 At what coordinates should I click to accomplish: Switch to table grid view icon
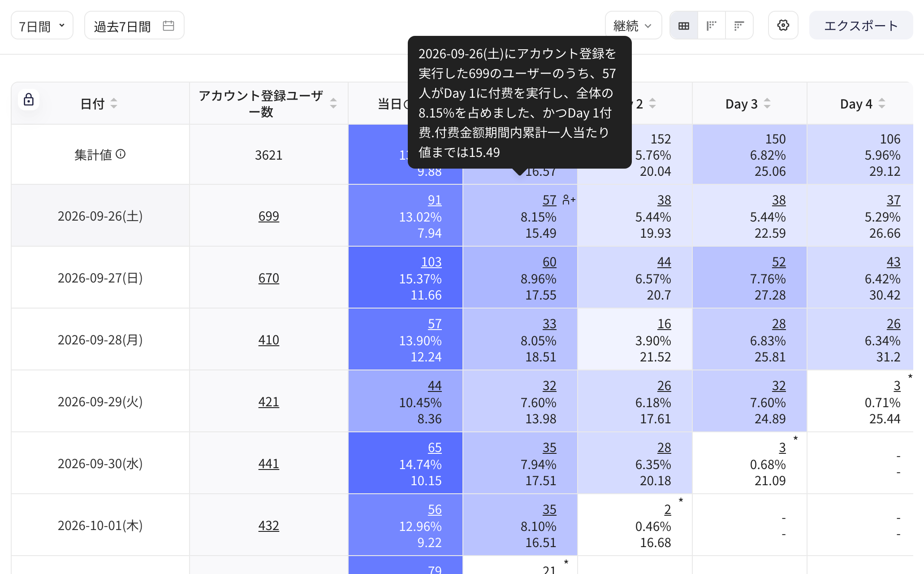click(684, 26)
